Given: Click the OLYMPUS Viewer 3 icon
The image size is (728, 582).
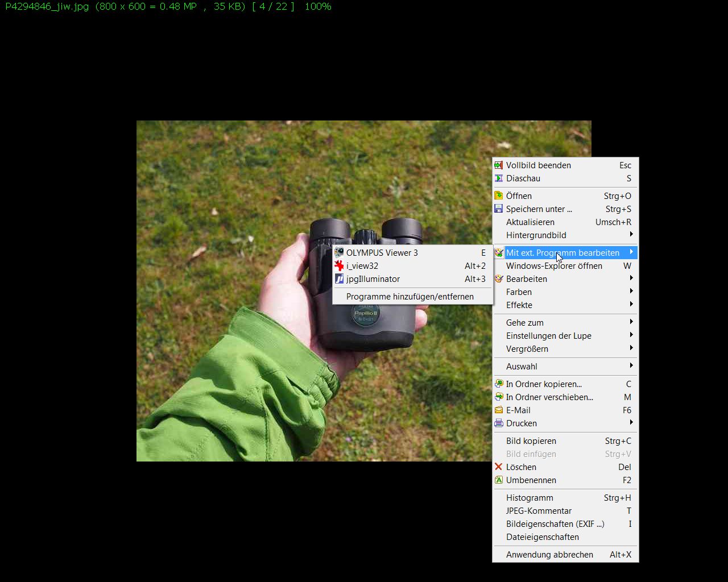Looking at the screenshot, I should pos(339,253).
